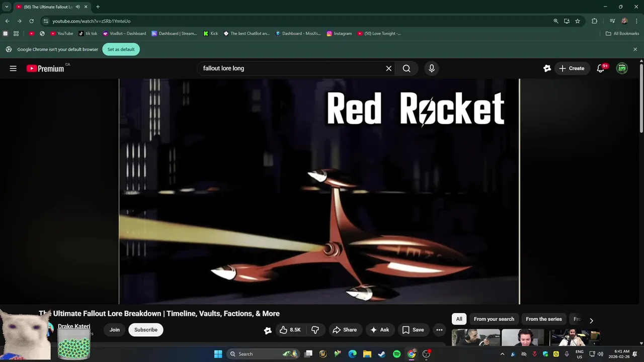Bookmark this page with the star
This screenshot has width=644, height=362.
[578, 21]
